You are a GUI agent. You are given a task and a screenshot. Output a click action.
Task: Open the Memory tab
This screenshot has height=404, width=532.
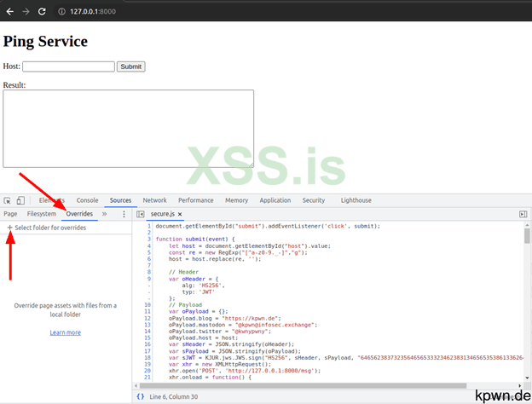236,200
